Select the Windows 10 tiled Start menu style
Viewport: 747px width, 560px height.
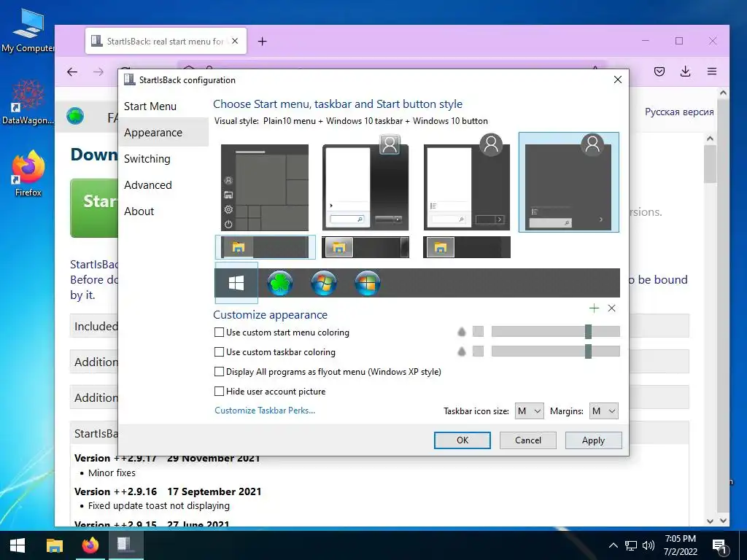265,187
